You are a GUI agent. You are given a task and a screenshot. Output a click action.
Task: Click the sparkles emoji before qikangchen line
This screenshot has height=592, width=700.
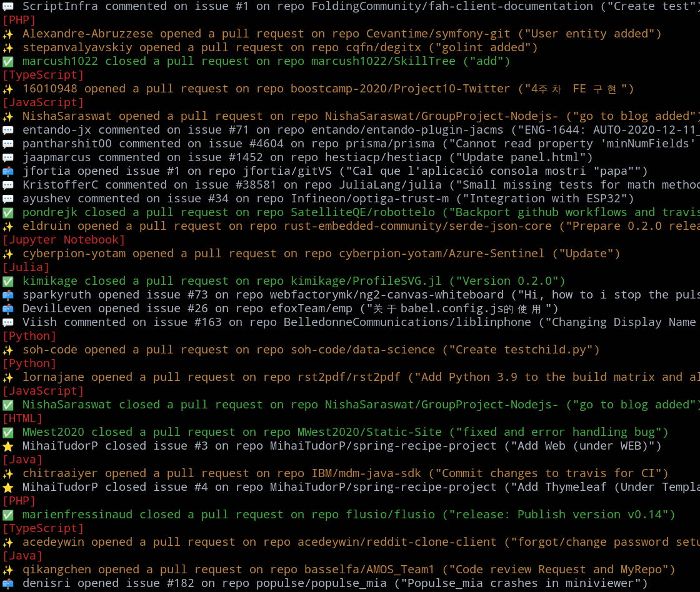point(8,570)
